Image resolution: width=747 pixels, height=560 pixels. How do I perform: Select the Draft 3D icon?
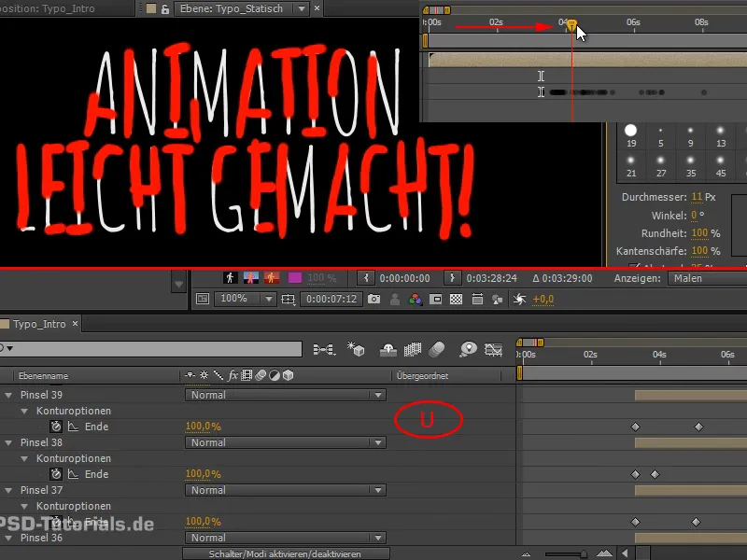(x=356, y=348)
